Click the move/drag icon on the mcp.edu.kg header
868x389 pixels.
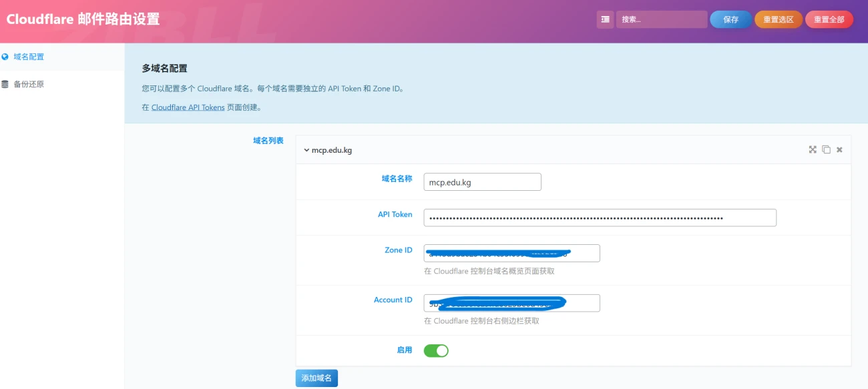[813, 149]
